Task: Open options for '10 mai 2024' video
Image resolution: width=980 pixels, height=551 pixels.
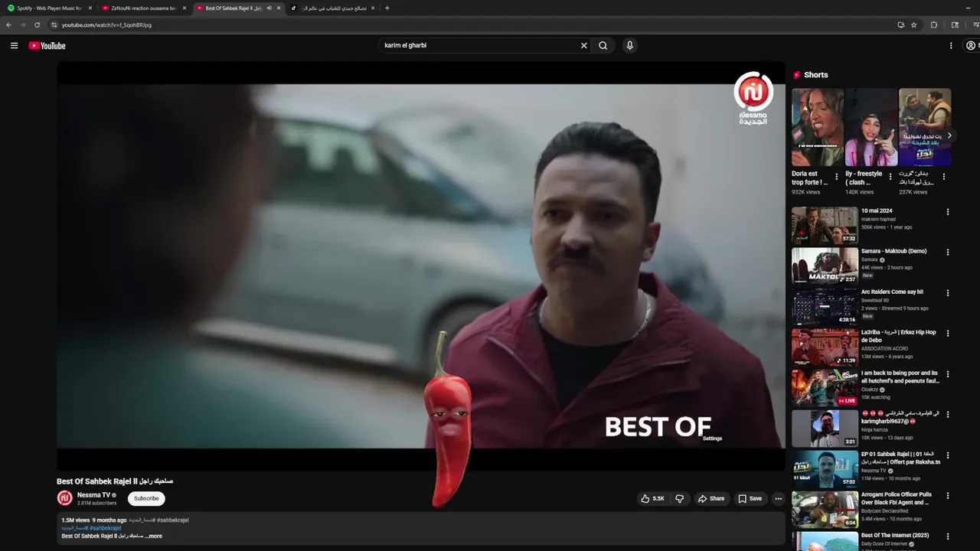Action: [x=948, y=212]
